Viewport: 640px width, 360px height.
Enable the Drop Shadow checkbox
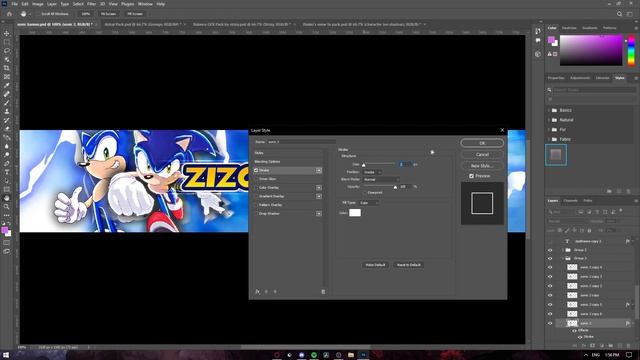click(256, 213)
